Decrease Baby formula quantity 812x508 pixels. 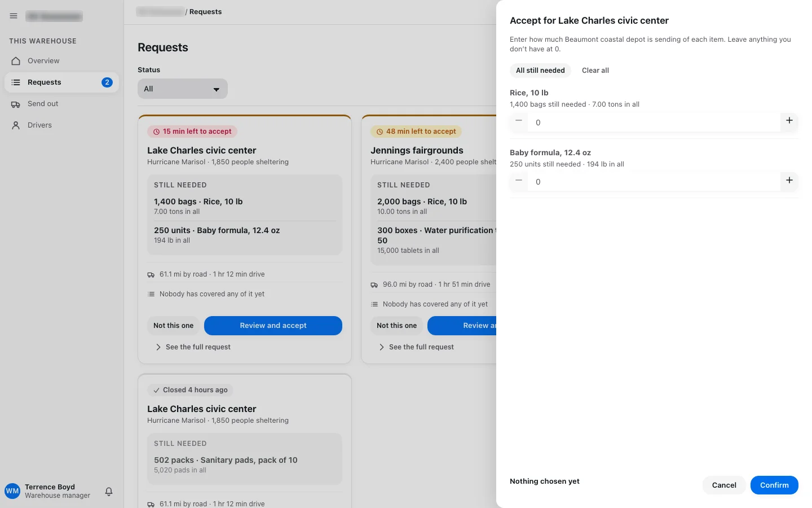pos(519,181)
